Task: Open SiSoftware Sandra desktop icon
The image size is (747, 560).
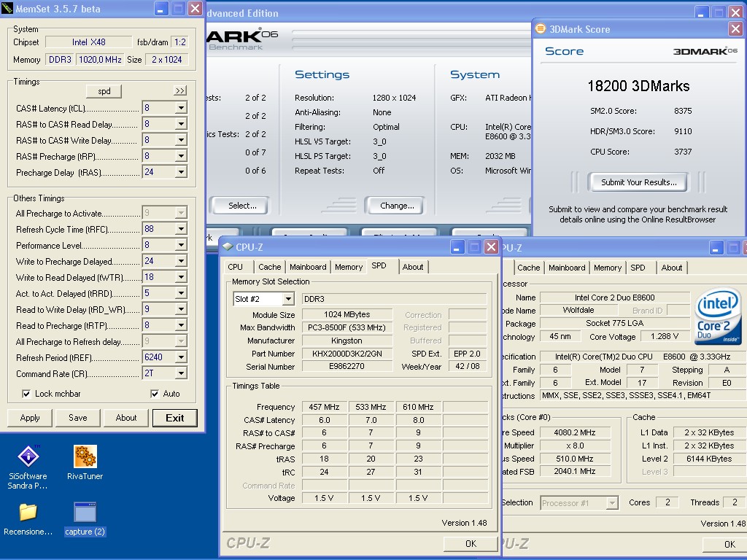Action: click(28, 456)
